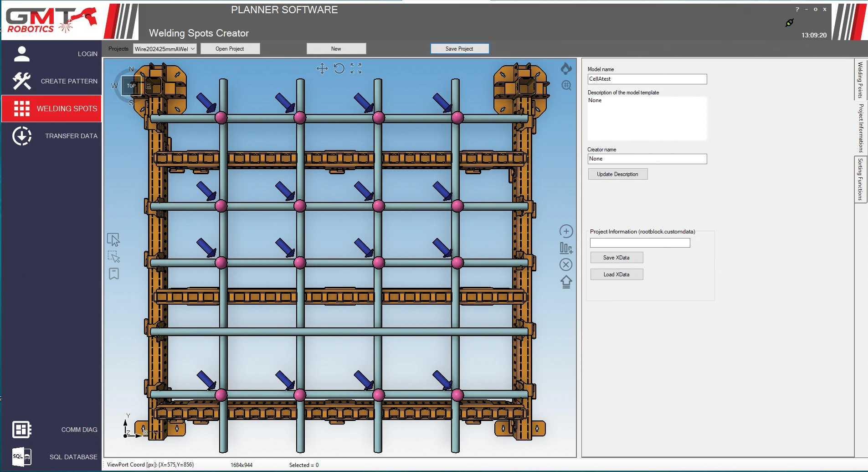
Task: Click inside the Model name field
Action: pyautogui.click(x=647, y=79)
